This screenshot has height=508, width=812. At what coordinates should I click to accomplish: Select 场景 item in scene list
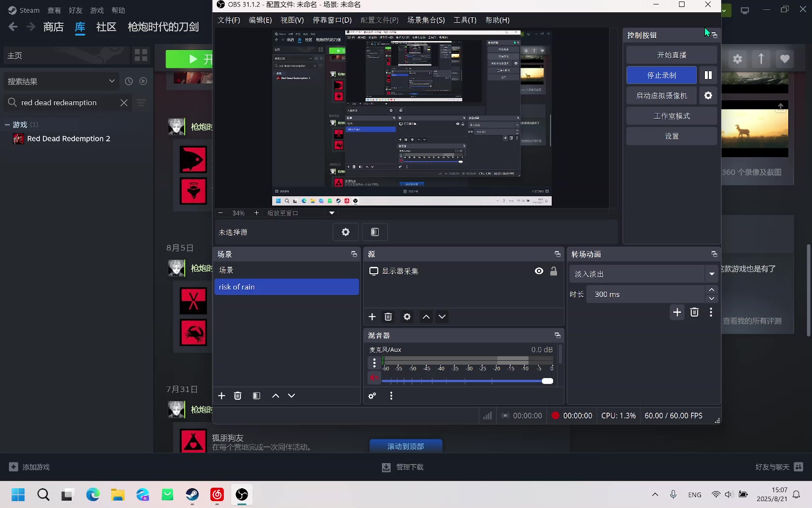click(x=286, y=270)
